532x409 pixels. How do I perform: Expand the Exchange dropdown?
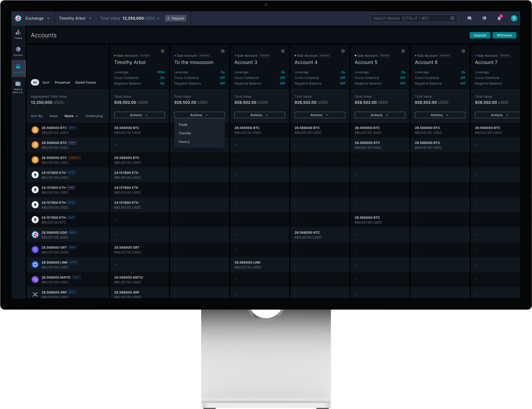37,18
